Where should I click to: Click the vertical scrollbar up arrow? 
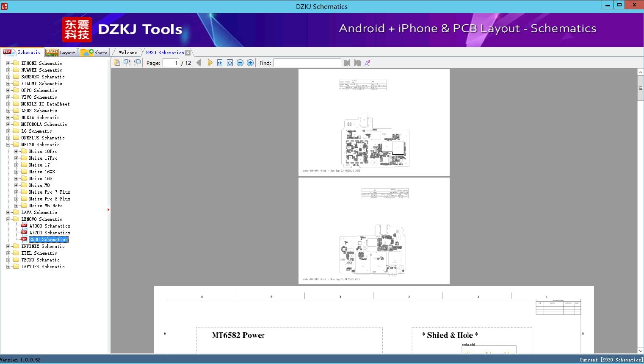point(641,72)
